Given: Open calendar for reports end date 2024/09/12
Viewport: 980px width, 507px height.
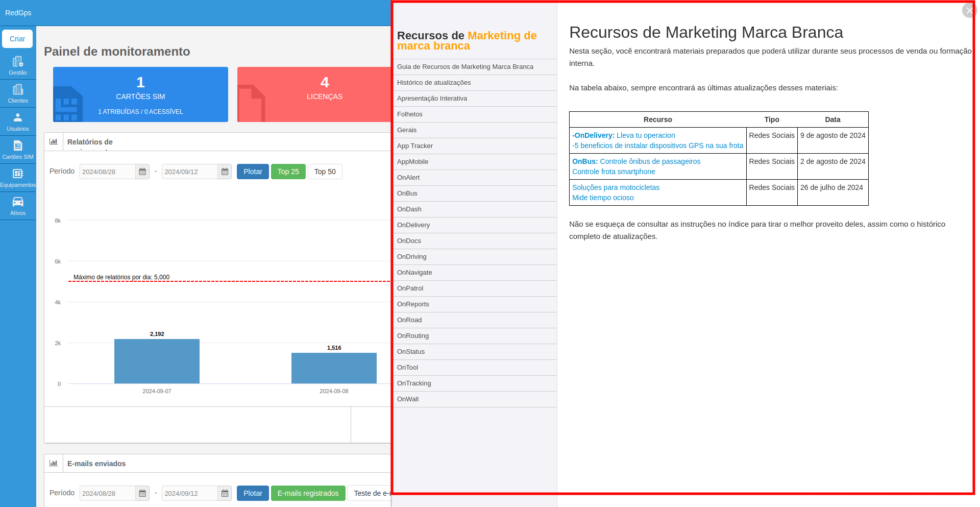Looking at the screenshot, I should point(225,172).
